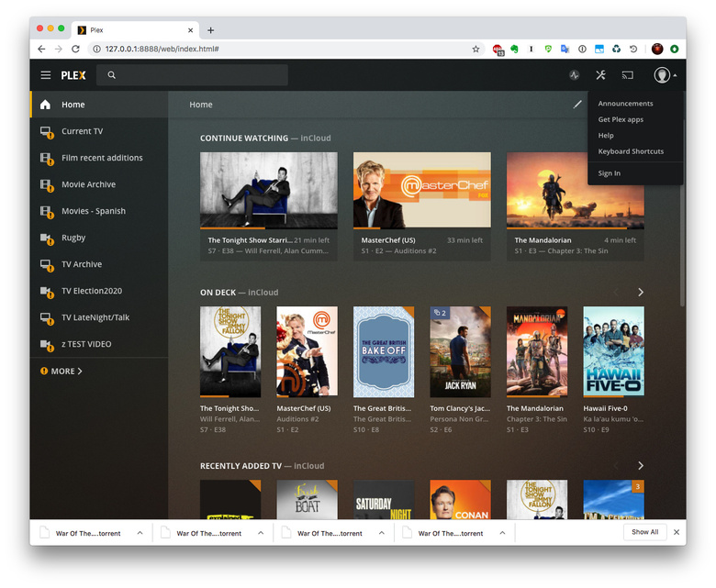Click the Evernote extension icon
This screenshot has height=588, width=716.
[x=515, y=49]
